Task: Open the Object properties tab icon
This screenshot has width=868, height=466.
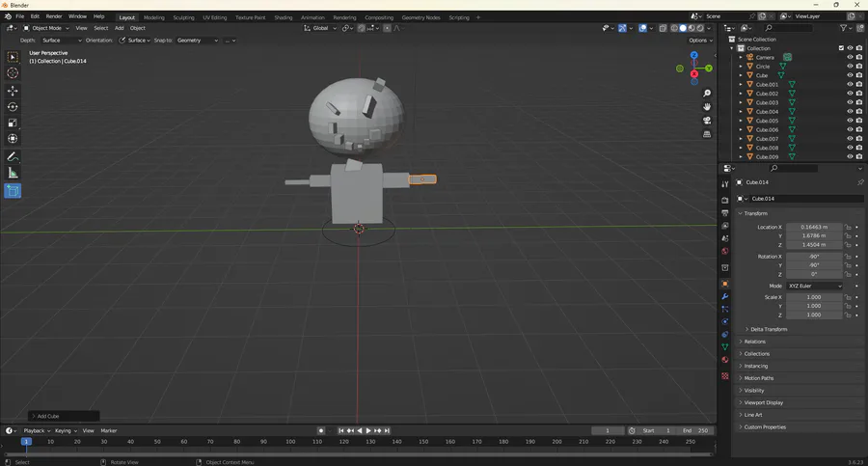Action: 725,284
